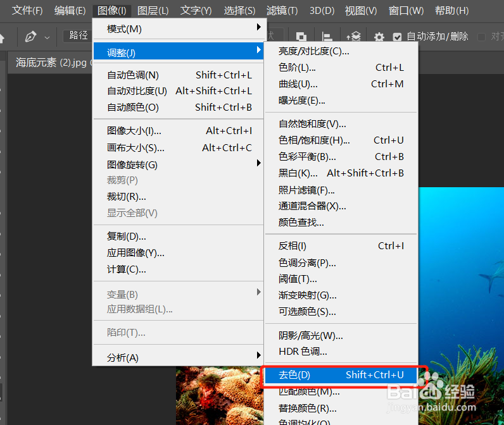This screenshot has width=504, height=425.
Task: Expand the 调整(J) submenu
Action: click(179, 51)
